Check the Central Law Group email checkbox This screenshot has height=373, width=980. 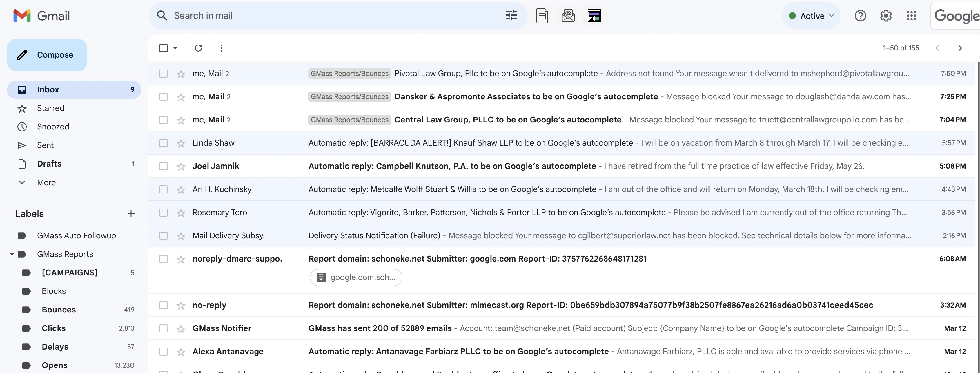tap(164, 120)
